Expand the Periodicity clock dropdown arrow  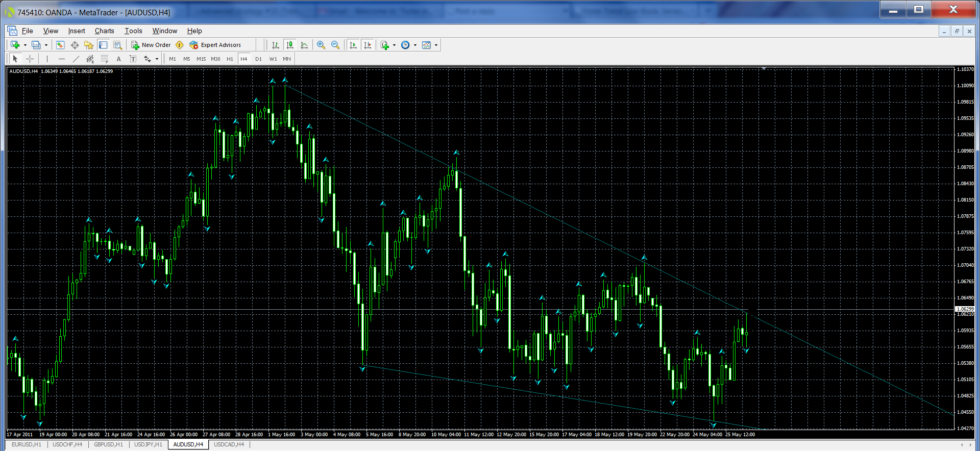[415, 45]
